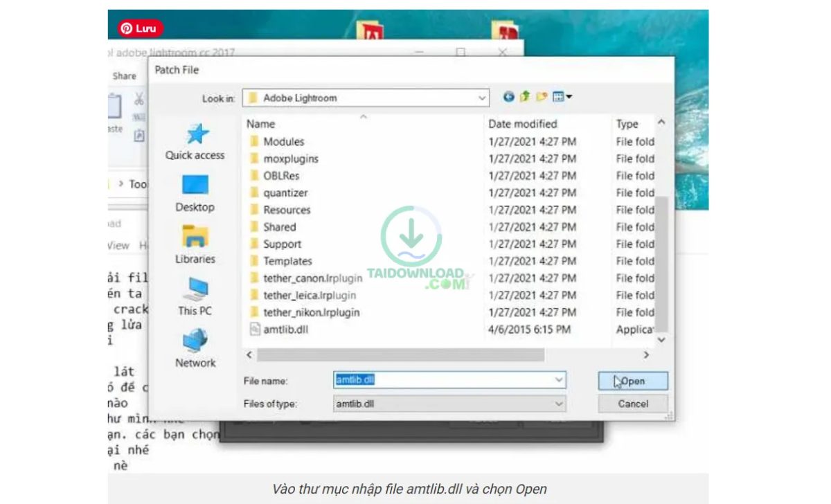The height and width of the screenshot is (504, 831).
Task: Click the Cancel button
Action: pos(632,404)
